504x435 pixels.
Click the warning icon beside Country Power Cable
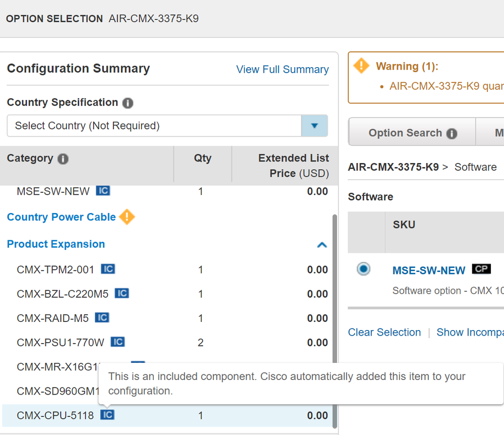127,216
